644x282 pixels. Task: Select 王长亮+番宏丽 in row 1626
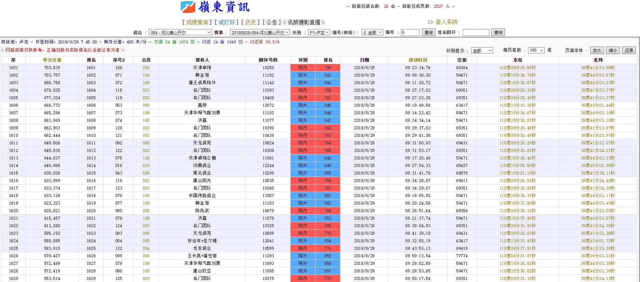point(202,256)
